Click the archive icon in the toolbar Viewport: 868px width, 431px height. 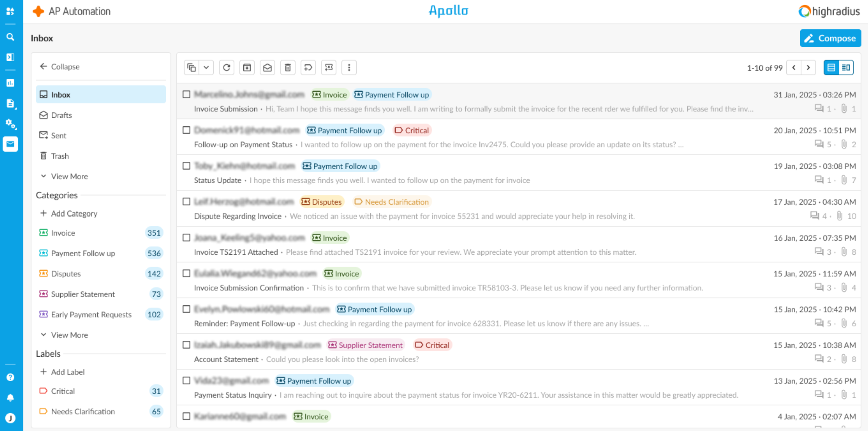247,67
